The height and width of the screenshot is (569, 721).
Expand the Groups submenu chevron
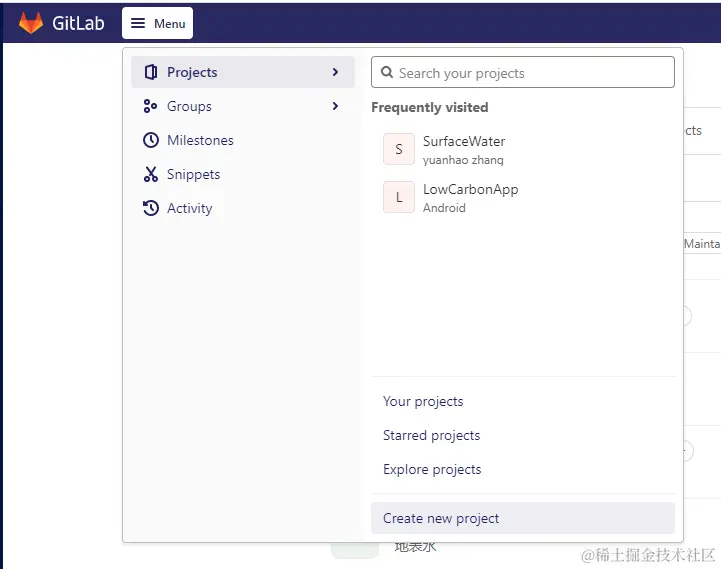click(x=335, y=106)
